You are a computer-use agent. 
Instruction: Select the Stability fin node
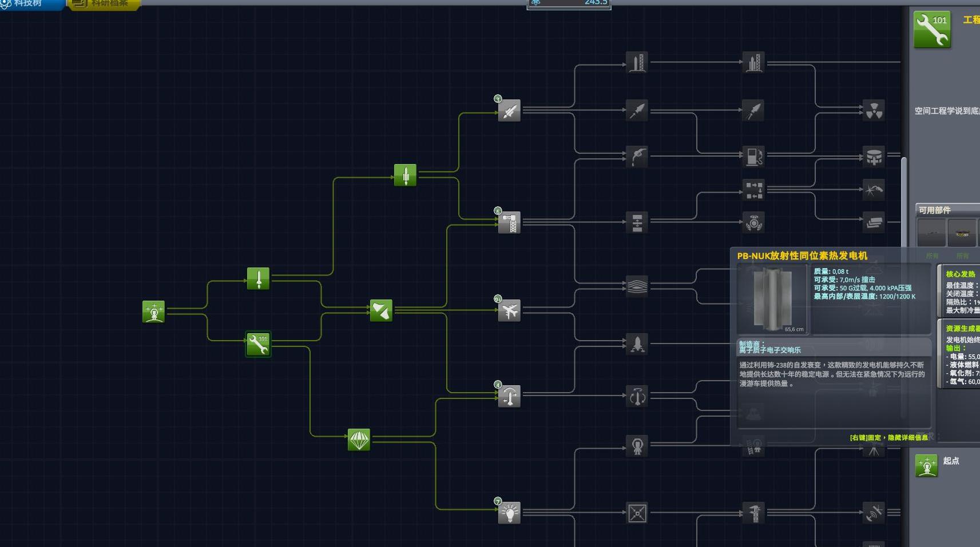(381, 310)
